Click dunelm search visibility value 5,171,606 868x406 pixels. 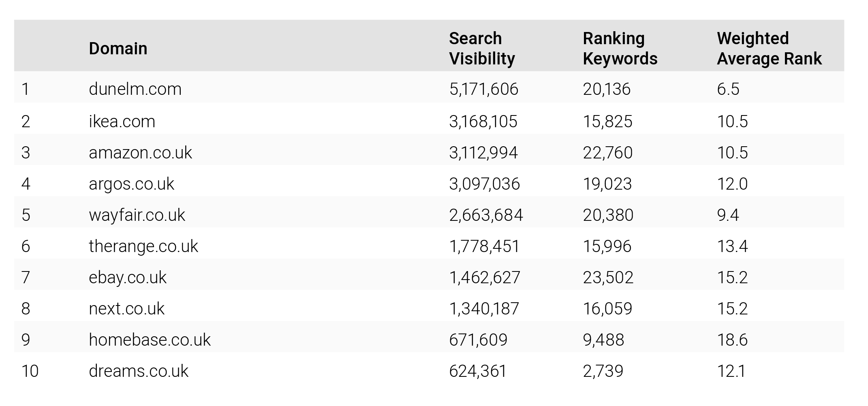pos(483,89)
